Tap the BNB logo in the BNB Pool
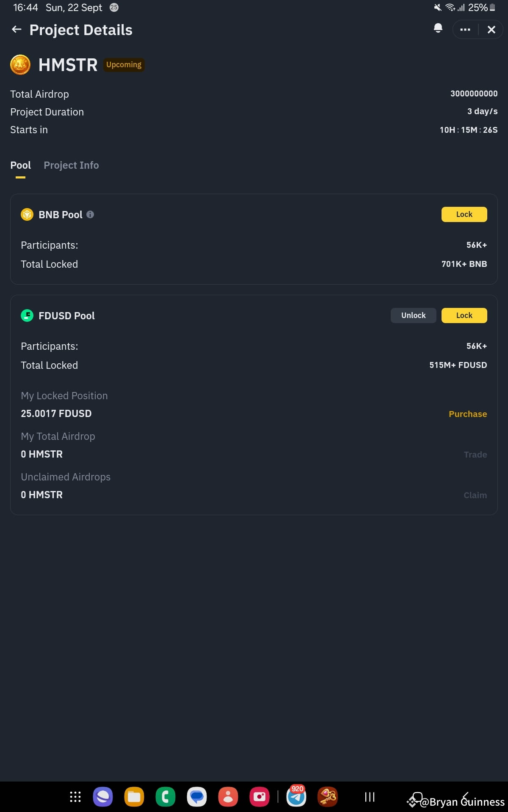Viewport: 508px width, 812px height. [x=27, y=214]
